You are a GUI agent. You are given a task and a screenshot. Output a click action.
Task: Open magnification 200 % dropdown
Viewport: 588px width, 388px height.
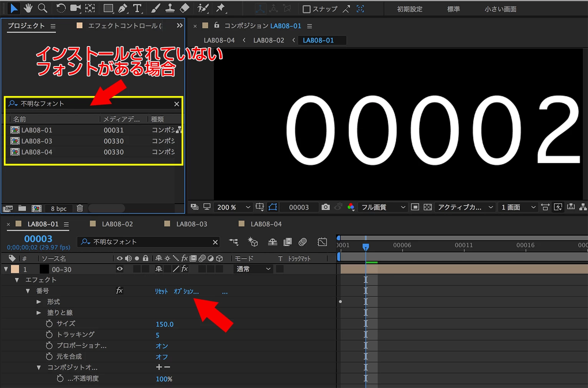233,207
